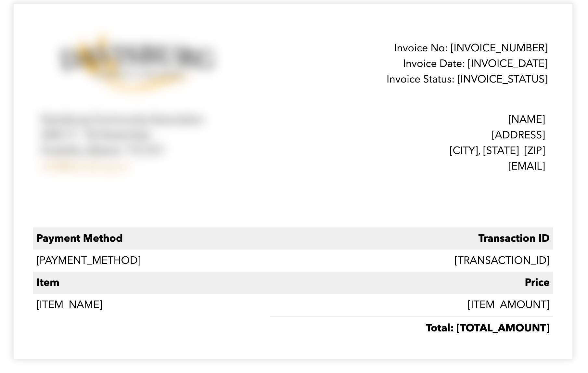Click the Payment Method column header
The height and width of the screenshot is (373, 588).
click(x=79, y=238)
